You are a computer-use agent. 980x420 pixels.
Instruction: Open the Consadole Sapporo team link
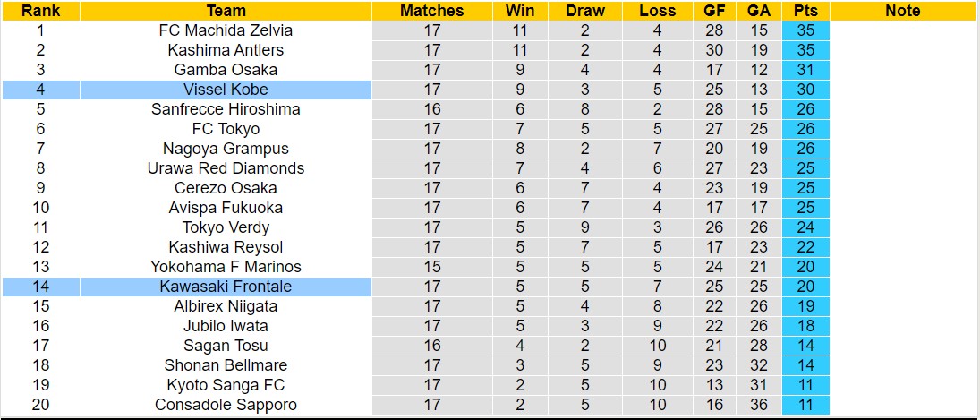click(x=226, y=405)
